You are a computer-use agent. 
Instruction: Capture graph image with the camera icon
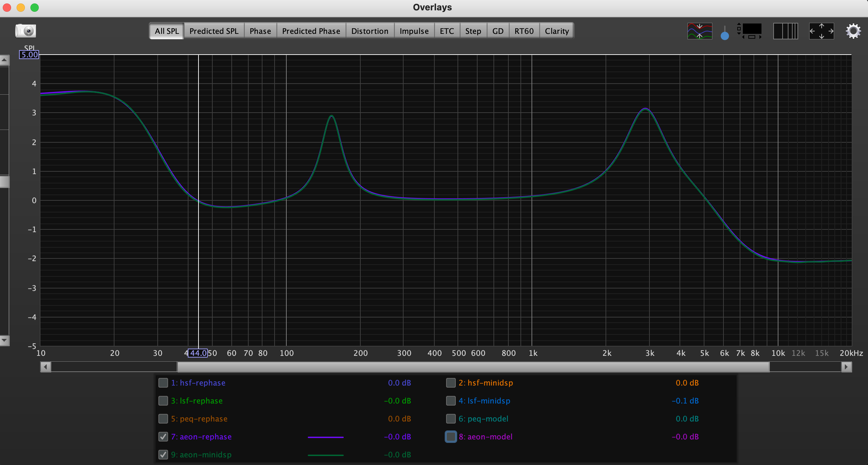(x=26, y=31)
